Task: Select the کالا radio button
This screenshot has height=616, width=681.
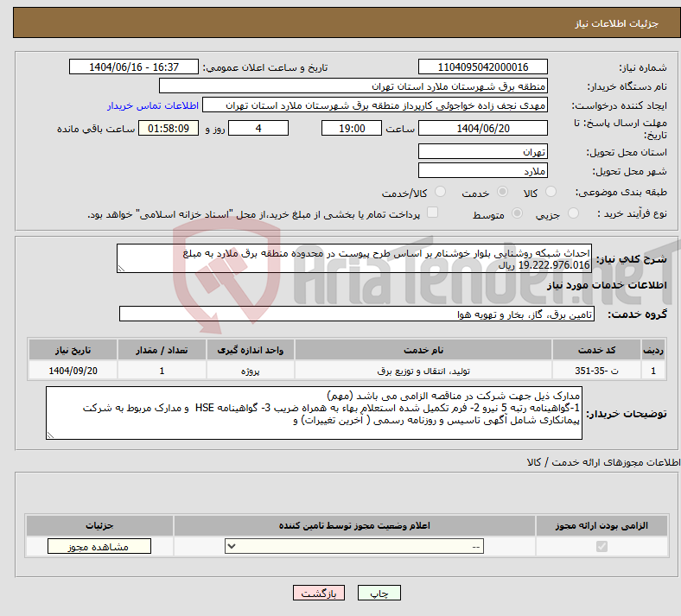Action: click(x=551, y=192)
